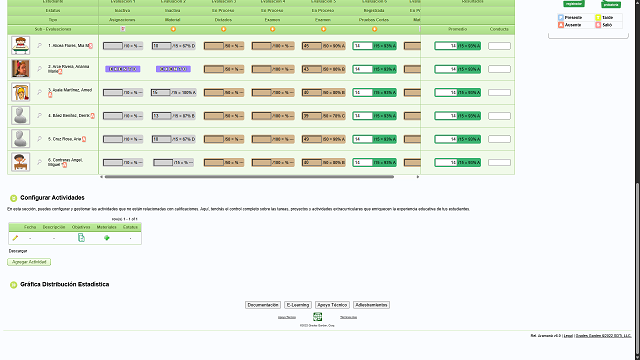Click the magnifier icon for student 1

click(40, 45)
